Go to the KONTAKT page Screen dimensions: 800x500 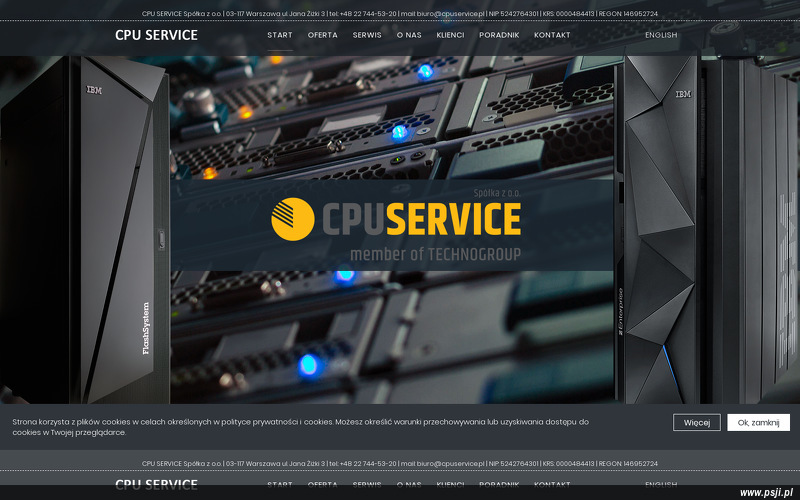coord(552,35)
